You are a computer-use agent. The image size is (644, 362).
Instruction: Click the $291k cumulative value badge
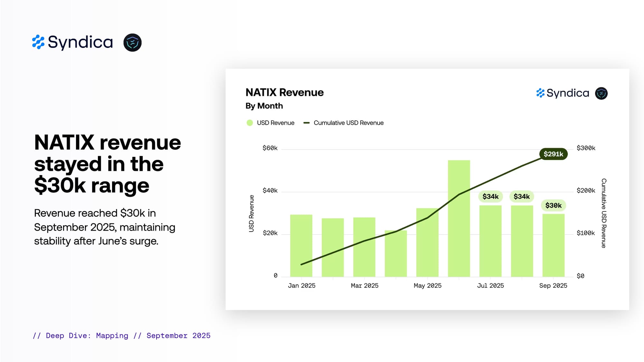click(553, 154)
